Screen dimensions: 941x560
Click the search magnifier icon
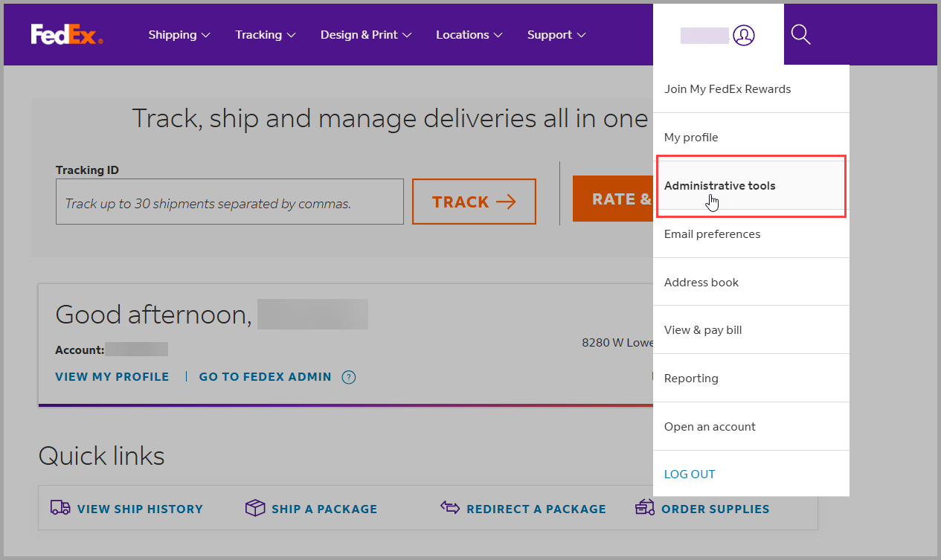pyautogui.click(x=800, y=34)
